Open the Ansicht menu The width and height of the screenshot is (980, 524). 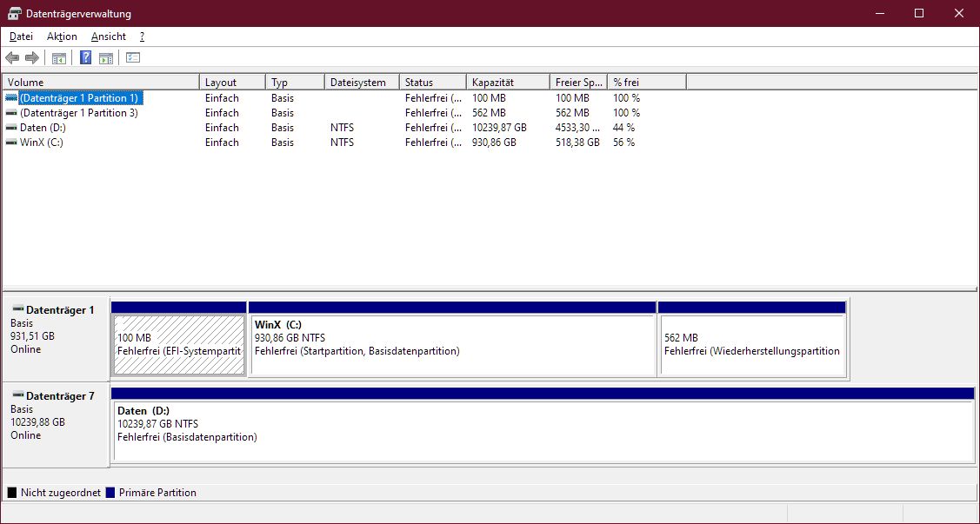[x=109, y=36]
